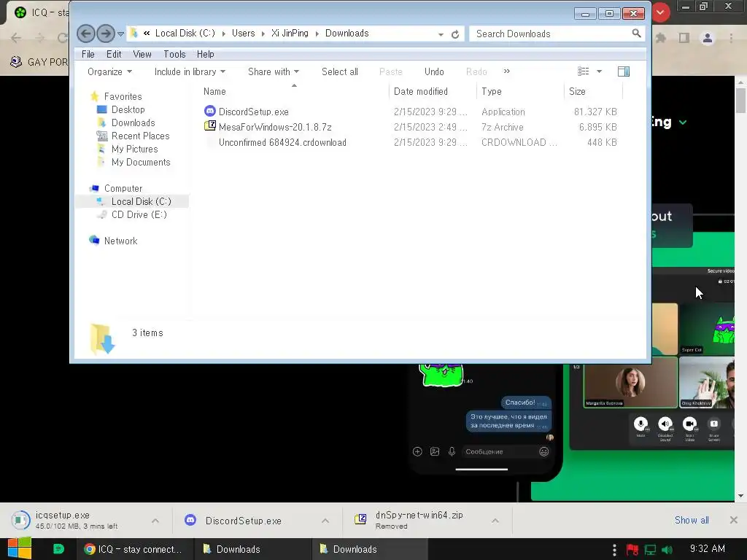Click Users in address breadcrumb
This screenshot has width=747, height=560.
pos(243,34)
